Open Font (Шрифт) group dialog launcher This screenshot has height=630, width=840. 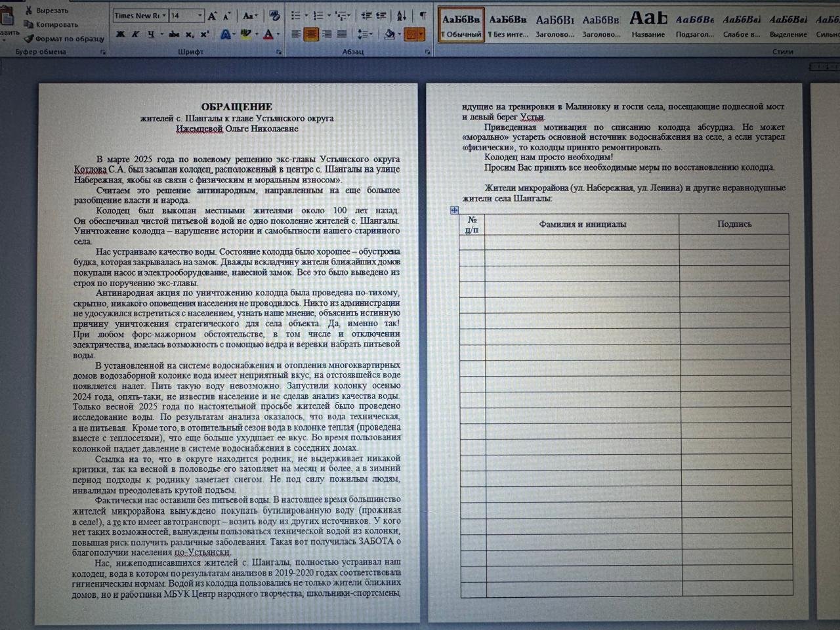coord(279,52)
